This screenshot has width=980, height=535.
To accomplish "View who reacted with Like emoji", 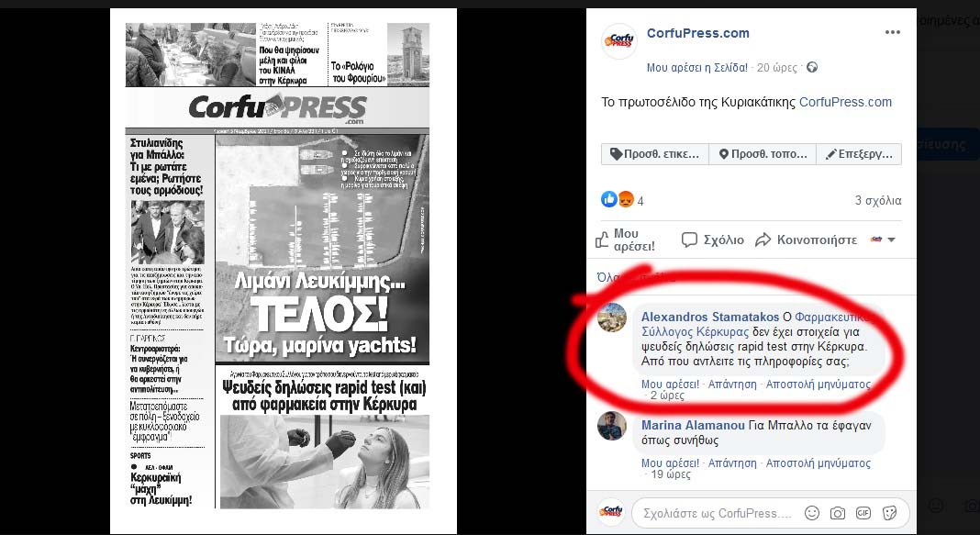I will click(x=608, y=199).
